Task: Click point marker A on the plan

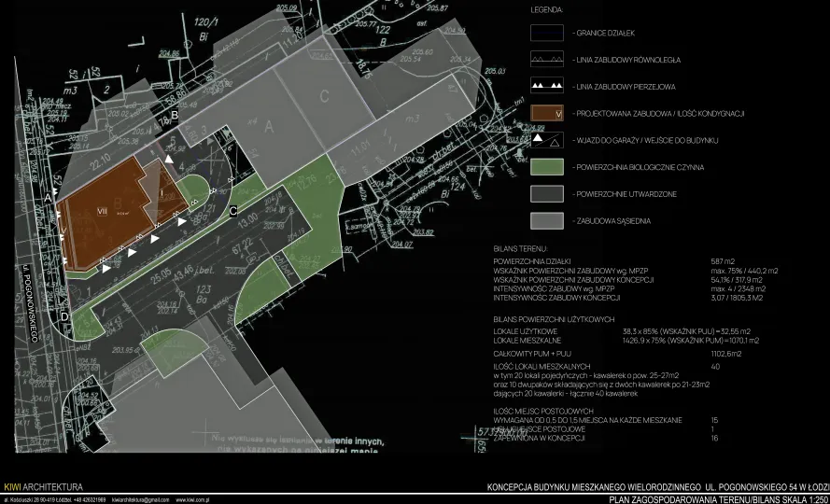Action: [47, 198]
